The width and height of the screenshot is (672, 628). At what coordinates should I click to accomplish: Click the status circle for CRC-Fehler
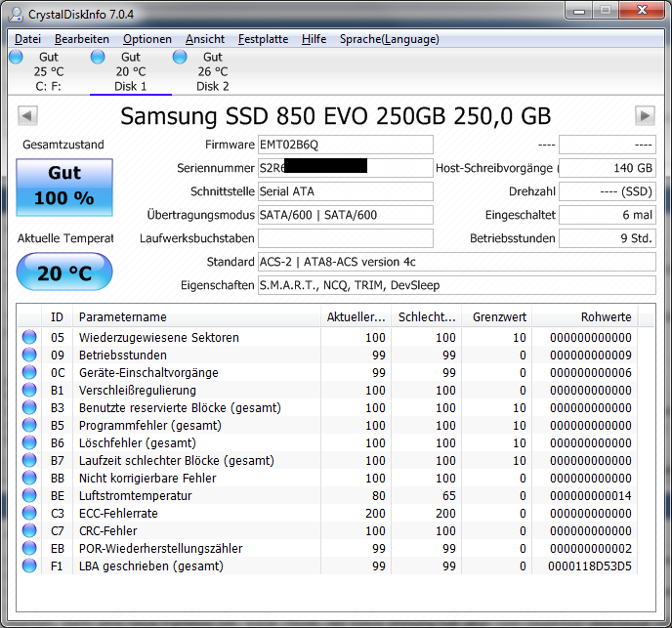[x=29, y=530]
